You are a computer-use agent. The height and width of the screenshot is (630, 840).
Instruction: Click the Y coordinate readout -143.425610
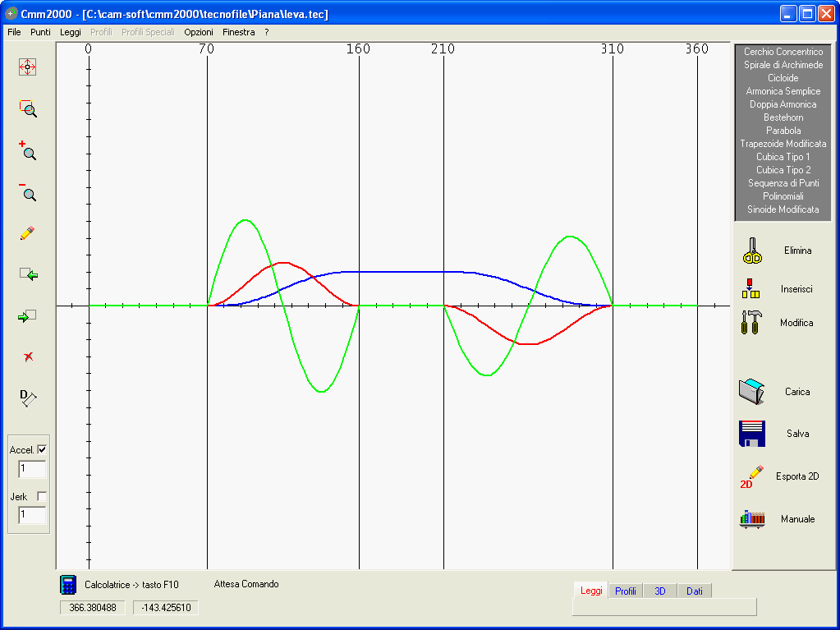[x=166, y=608]
